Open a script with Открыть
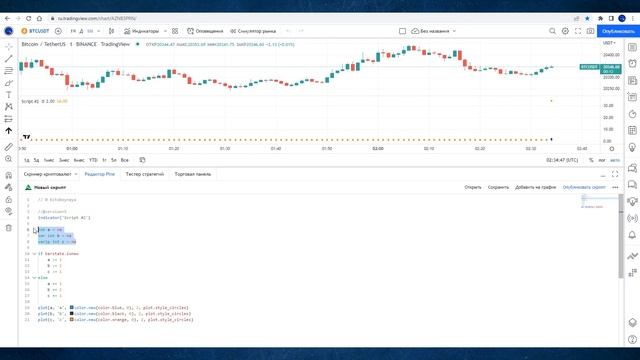640x360 pixels. (x=473, y=187)
